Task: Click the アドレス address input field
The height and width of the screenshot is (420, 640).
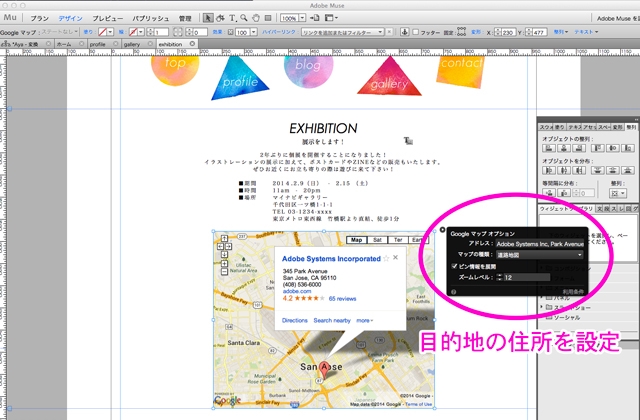Action: pyautogui.click(x=540, y=244)
